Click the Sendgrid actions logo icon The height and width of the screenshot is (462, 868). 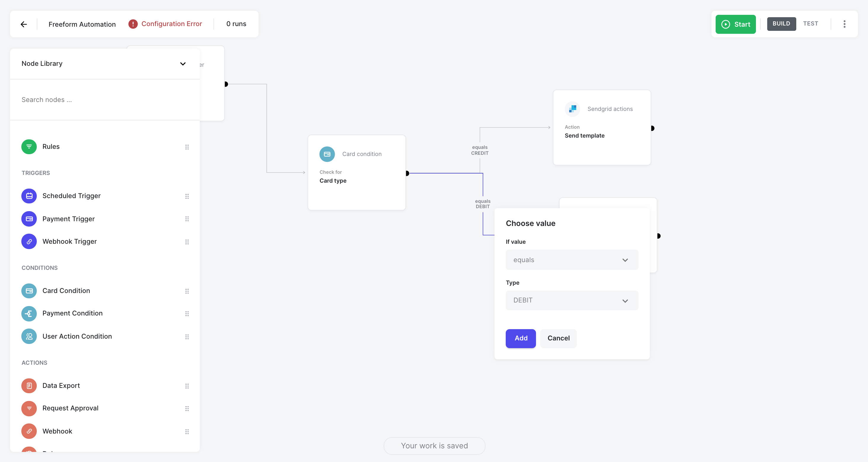coord(572,109)
